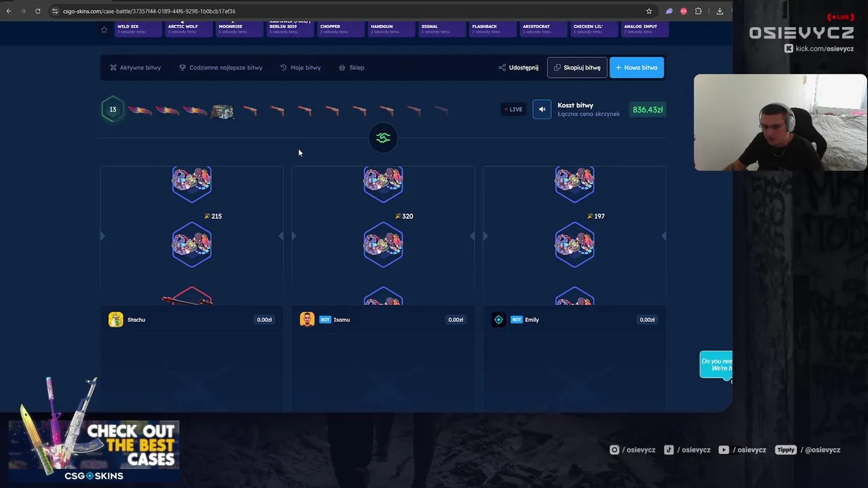Switch to Codzienne najlepsze bitwy tab
The image size is (868, 488).
(220, 68)
